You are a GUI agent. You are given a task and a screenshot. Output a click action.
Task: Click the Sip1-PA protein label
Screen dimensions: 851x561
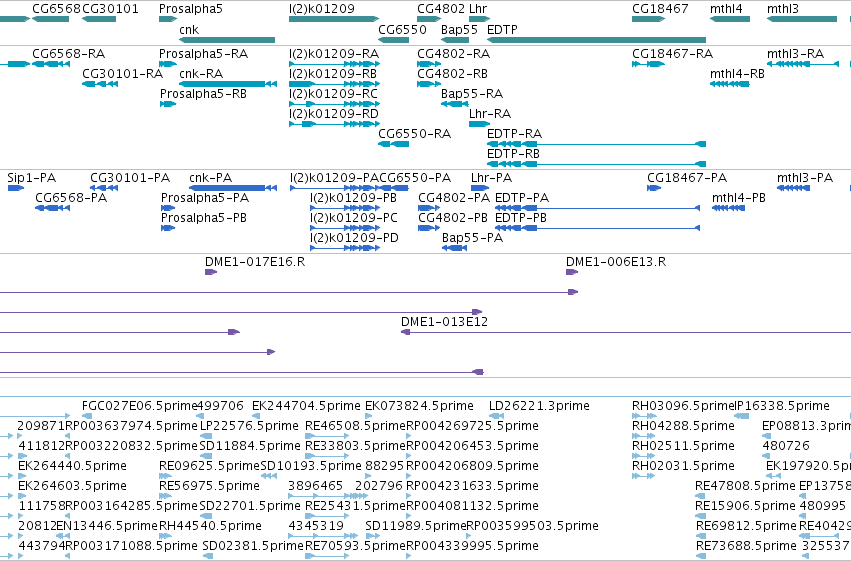point(31,178)
